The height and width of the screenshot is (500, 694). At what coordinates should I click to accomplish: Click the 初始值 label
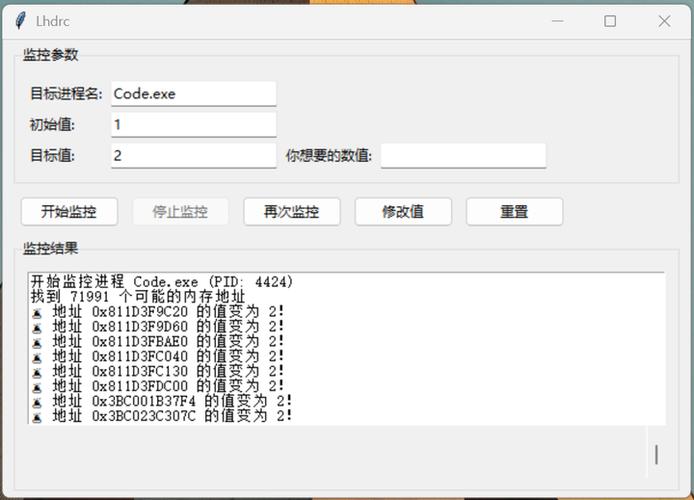52,125
